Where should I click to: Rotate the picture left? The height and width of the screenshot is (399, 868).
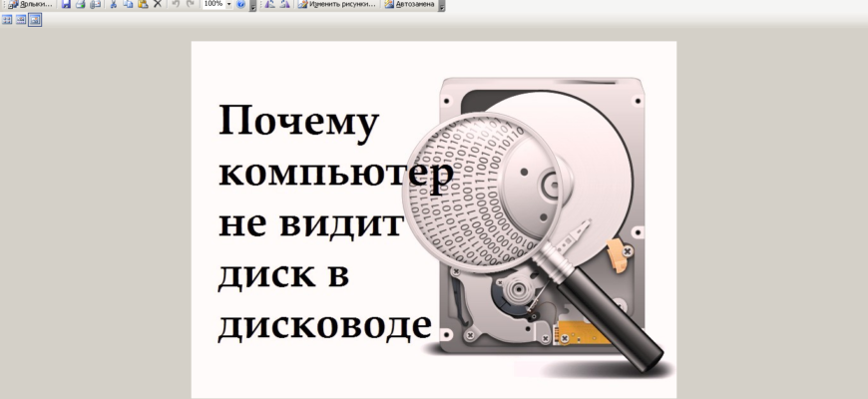coord(269,4)
